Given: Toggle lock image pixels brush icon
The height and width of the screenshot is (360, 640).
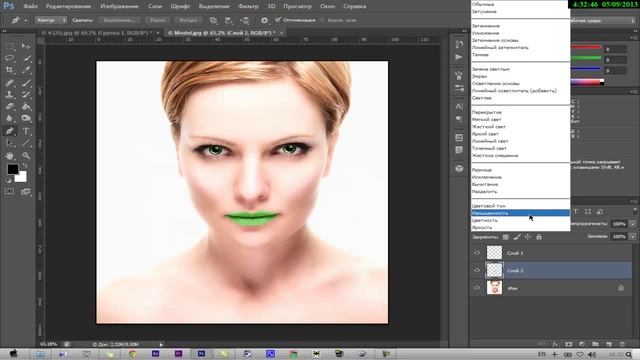Looking at the screenshot, I should [517, 237].
